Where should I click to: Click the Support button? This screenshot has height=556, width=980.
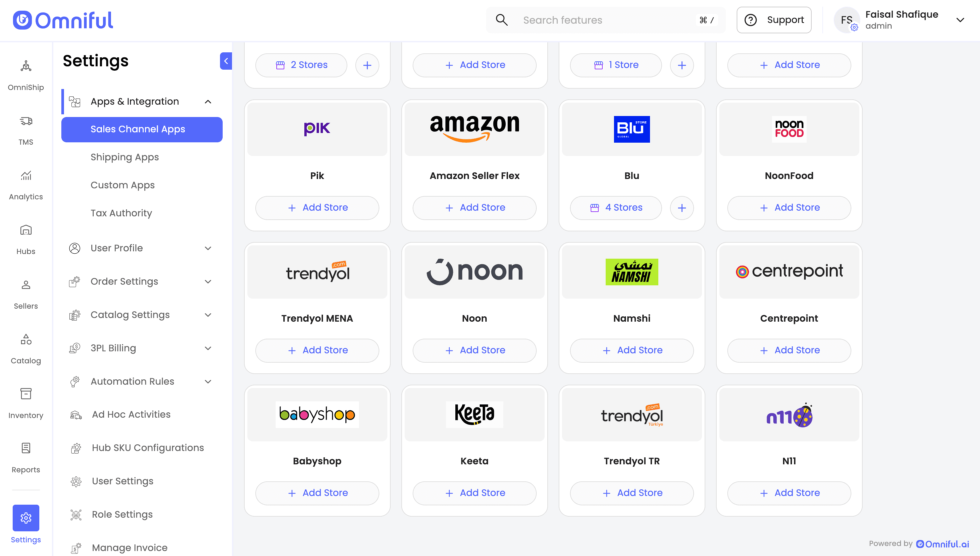coord(774,20)
